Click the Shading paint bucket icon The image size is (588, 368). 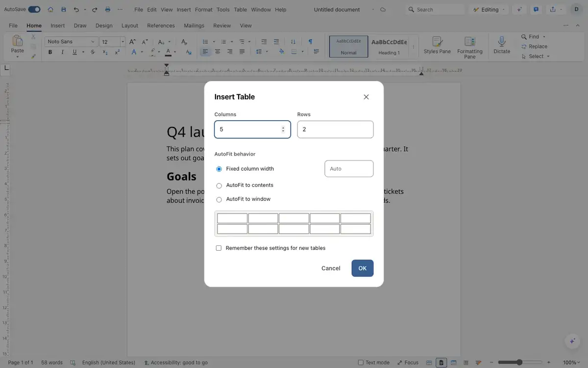coord(281,52)
